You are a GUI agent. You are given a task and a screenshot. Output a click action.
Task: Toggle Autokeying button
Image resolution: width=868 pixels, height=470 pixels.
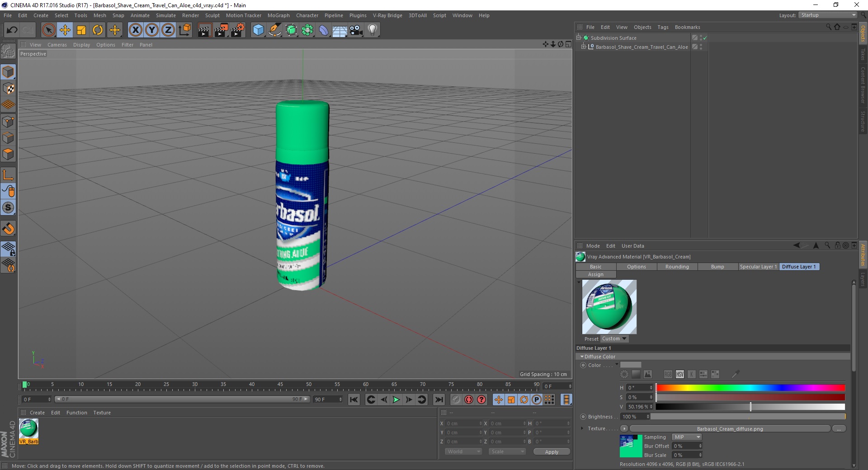(469, 399)
